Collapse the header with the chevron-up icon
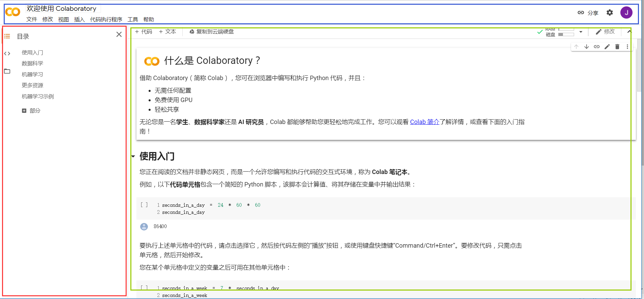 tap(629, 31)
